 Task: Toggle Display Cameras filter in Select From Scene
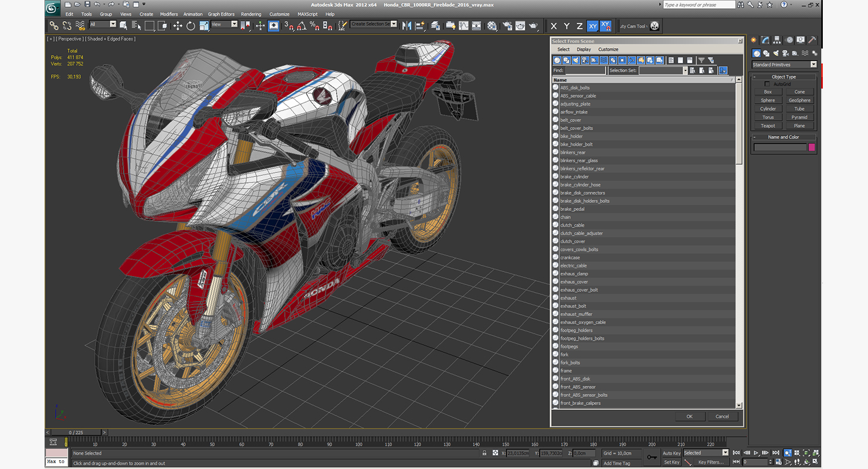click(585, 60)
